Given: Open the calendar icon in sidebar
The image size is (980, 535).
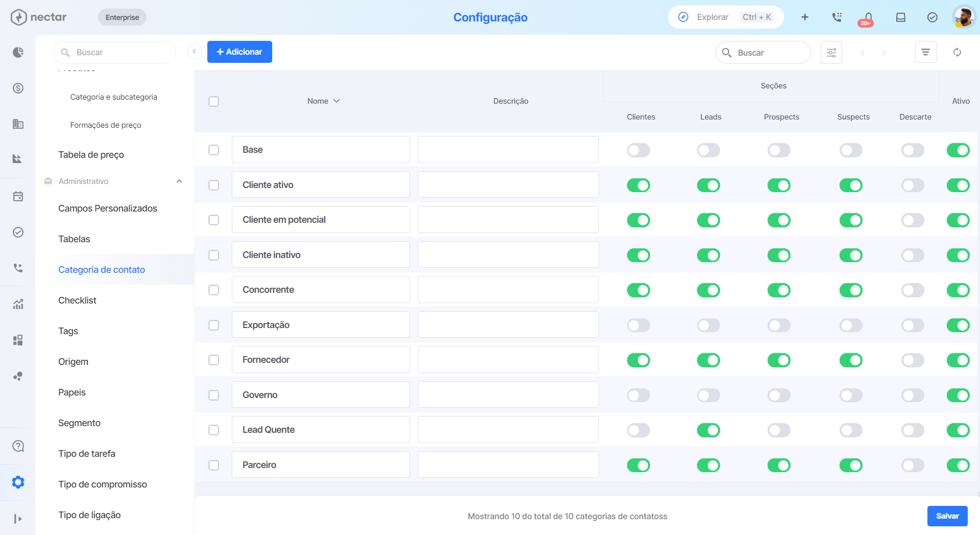Looking at the screenshot, I should pos(18,196).
